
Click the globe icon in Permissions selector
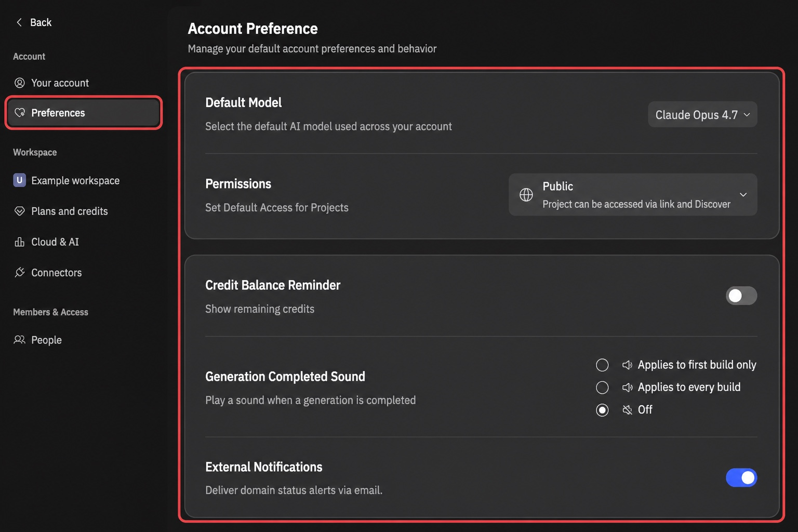click(x=526, y=195)
